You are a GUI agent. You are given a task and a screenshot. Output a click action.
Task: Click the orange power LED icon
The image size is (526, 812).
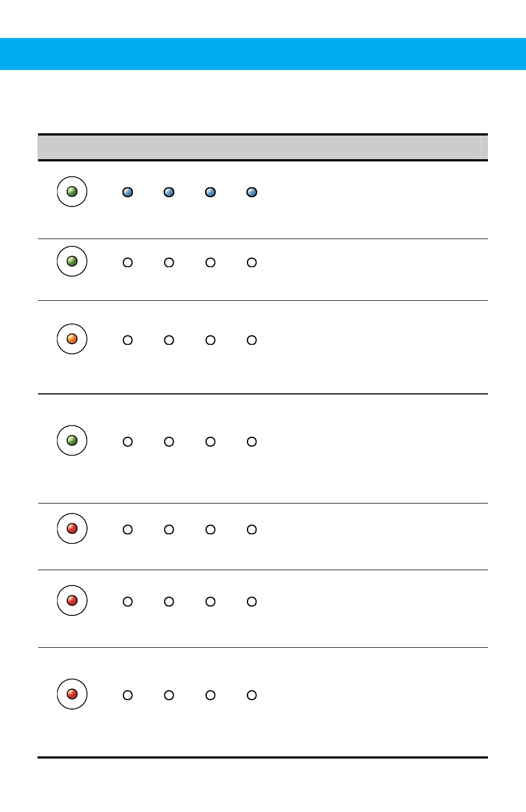tap(72, 339)
